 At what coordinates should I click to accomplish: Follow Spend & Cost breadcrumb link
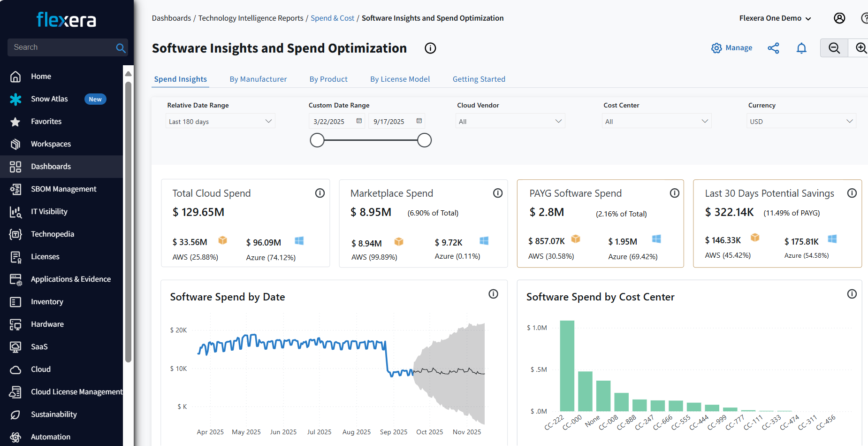click(x=332, y=18)
